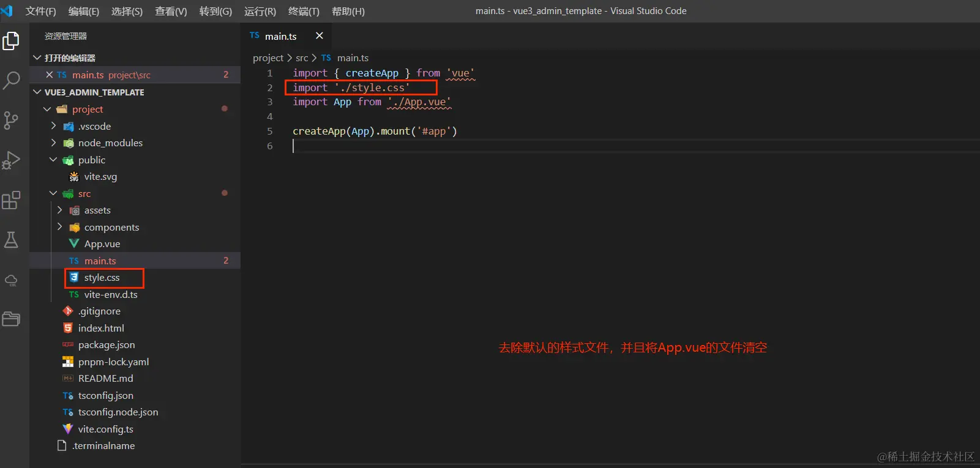Open the 选择(S) menu
The image size is (980, 468).
pos(127,11)
